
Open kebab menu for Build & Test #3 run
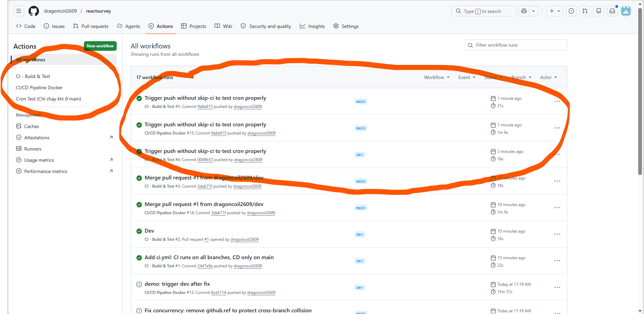coord(557,181)
